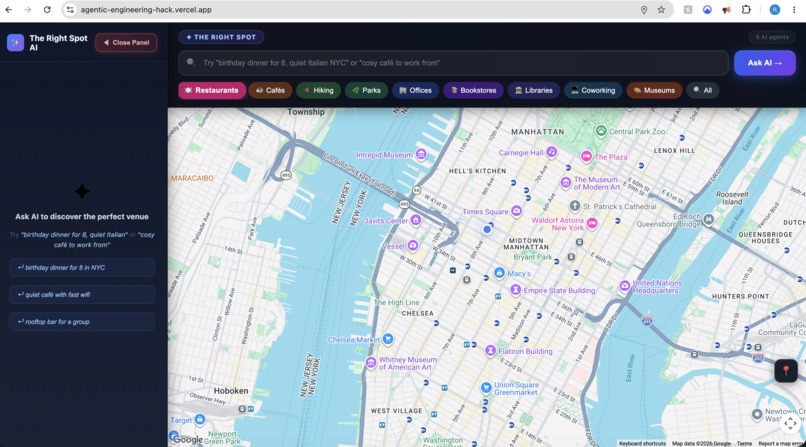Click the Chelsea Market map marker
This screenshot has height=447, width=806.
(x=388, y=339)
